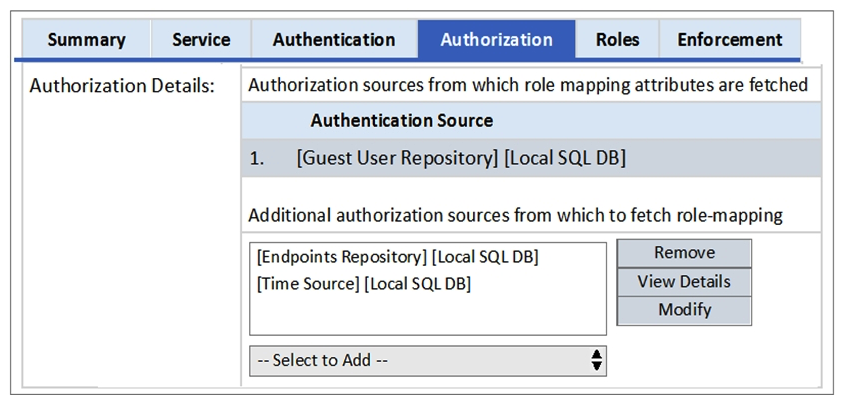This screenshot has height=404, width=843.
Task: Click the View Details button
Action: (x=684, y=282)
